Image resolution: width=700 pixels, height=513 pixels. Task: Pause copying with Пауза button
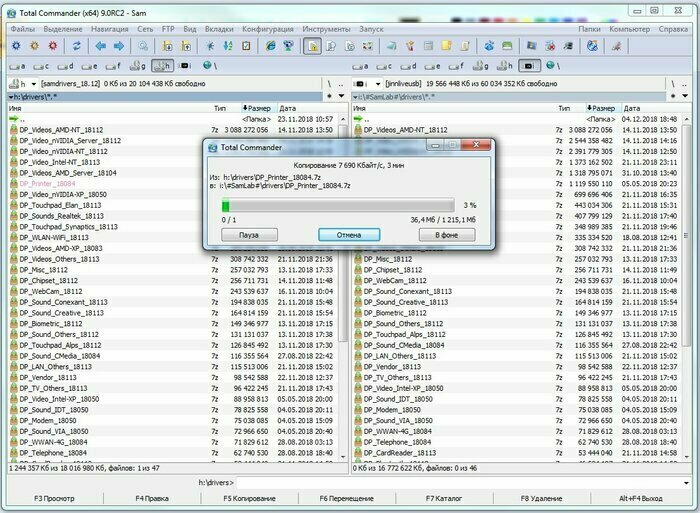click(249, 235)
